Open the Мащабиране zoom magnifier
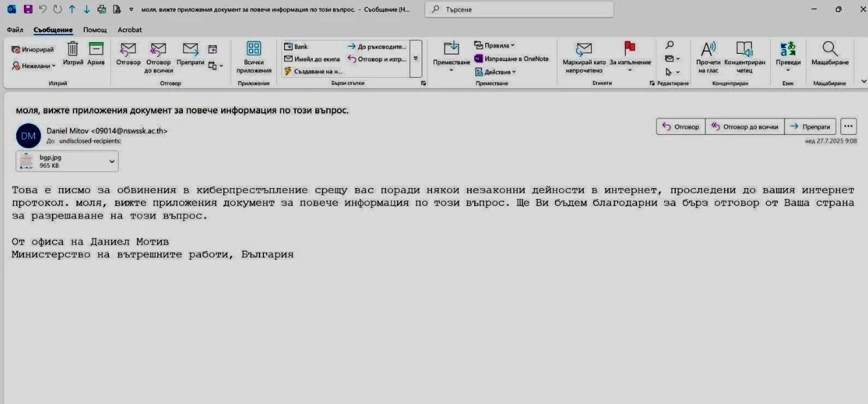 830,49
